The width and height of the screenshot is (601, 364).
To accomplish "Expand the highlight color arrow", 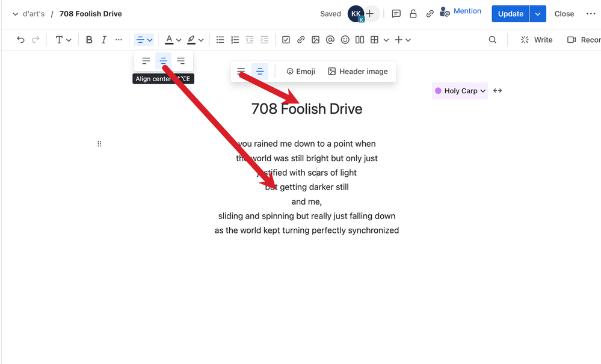I will pos(201,40).
